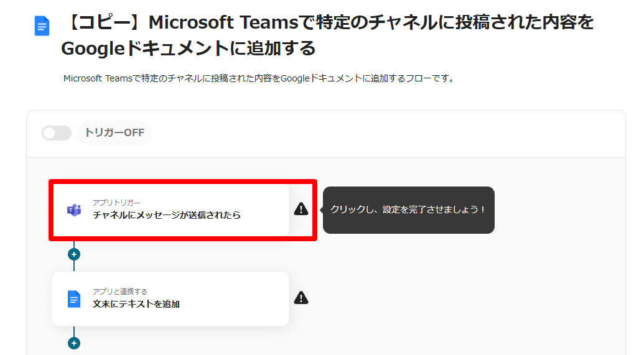Click empty canvas area right of the action card
This screenshot has width=644, height=355.
(467, 298)
